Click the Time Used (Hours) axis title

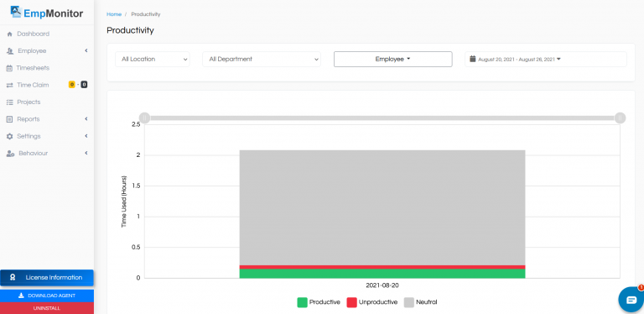(124, 201)
